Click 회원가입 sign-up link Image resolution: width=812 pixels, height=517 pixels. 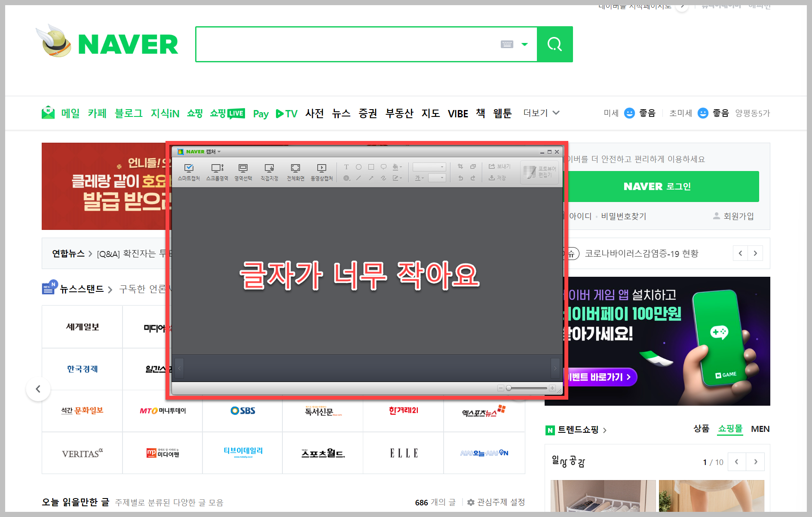733,216
